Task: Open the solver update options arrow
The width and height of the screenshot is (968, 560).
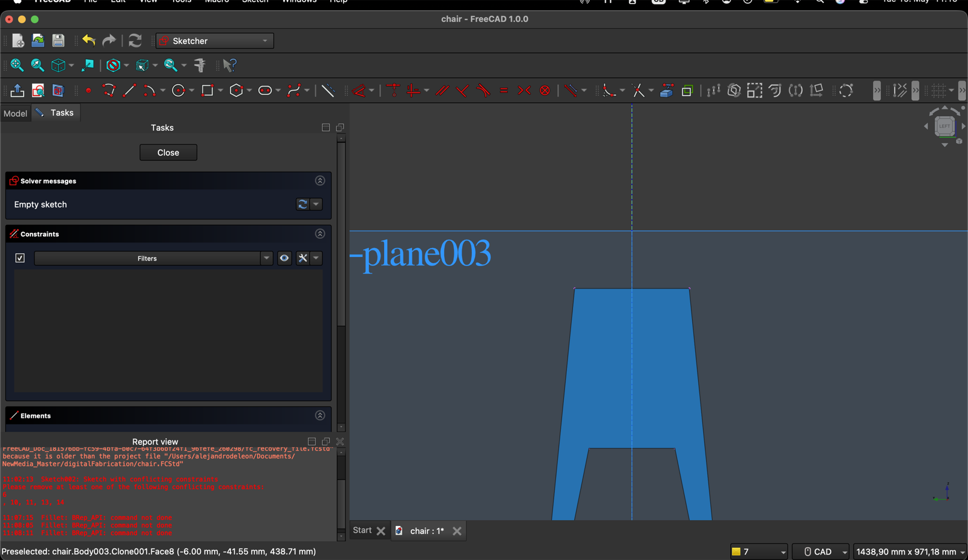Action: [x=316, y=204]
